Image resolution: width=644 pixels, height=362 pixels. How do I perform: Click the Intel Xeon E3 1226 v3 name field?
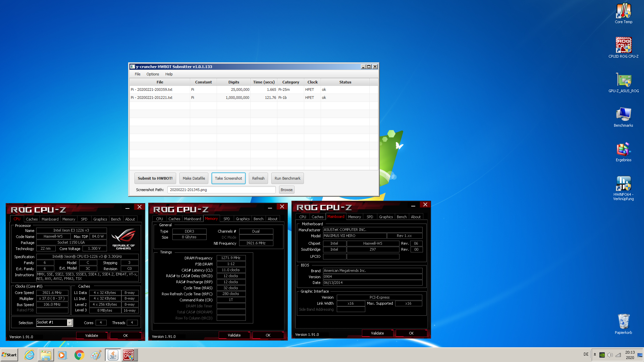pos(71,230)
